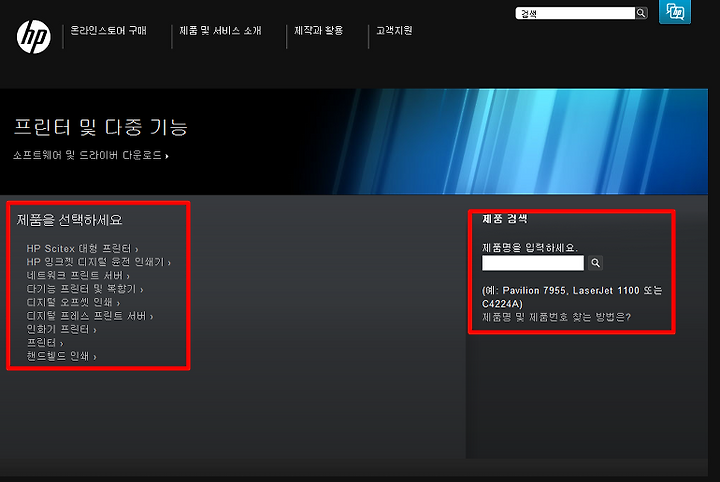Viewport: 720px width, 482px height.
Task: Select HP 잉크젯 디지털 윤전 인쇄기 link
Action: (x=98, y=262)
